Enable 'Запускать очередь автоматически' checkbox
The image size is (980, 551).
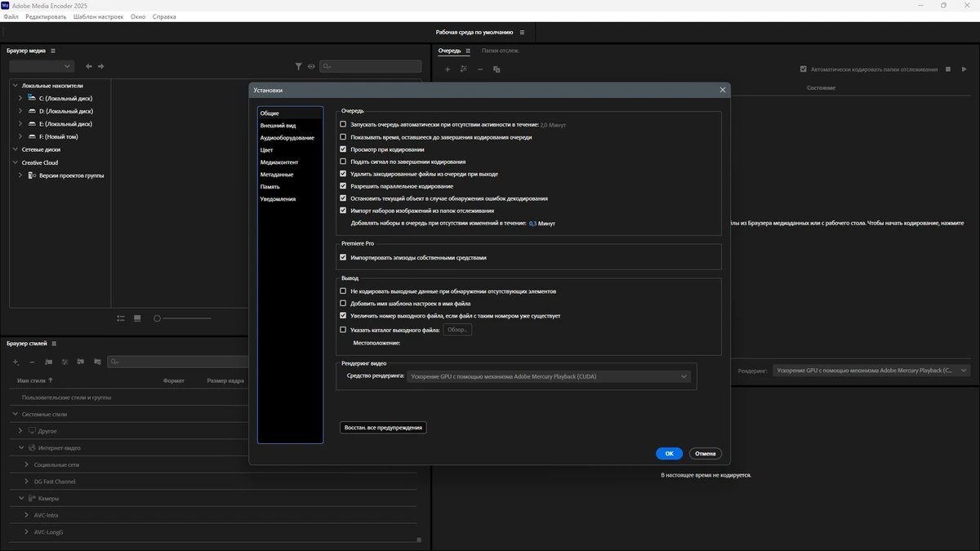coord(343,125)
